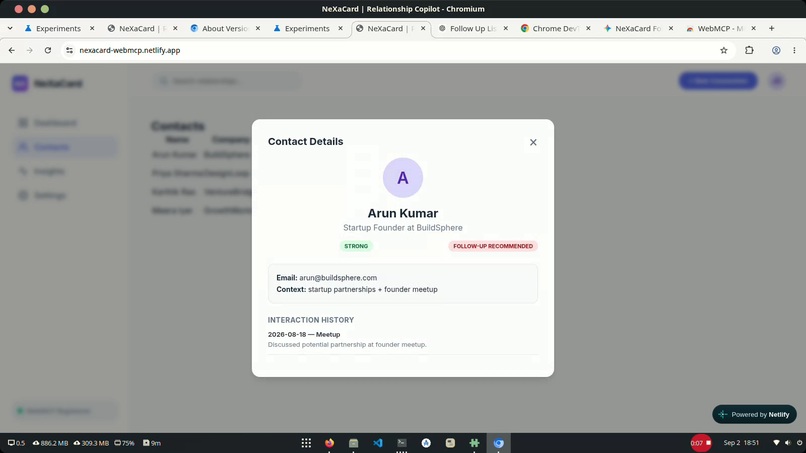Image resolution: width=806 pixels, height=453 pixels.
Task: Go back in browser history
Action: 11,50
